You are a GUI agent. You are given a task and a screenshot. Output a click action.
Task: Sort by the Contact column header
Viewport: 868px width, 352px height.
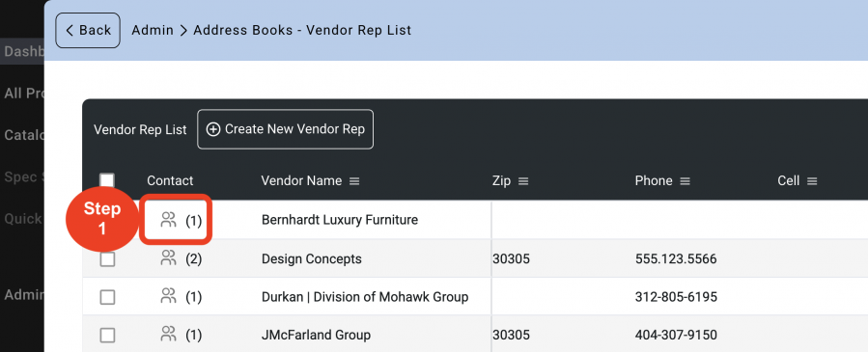[x=170, y=180]
